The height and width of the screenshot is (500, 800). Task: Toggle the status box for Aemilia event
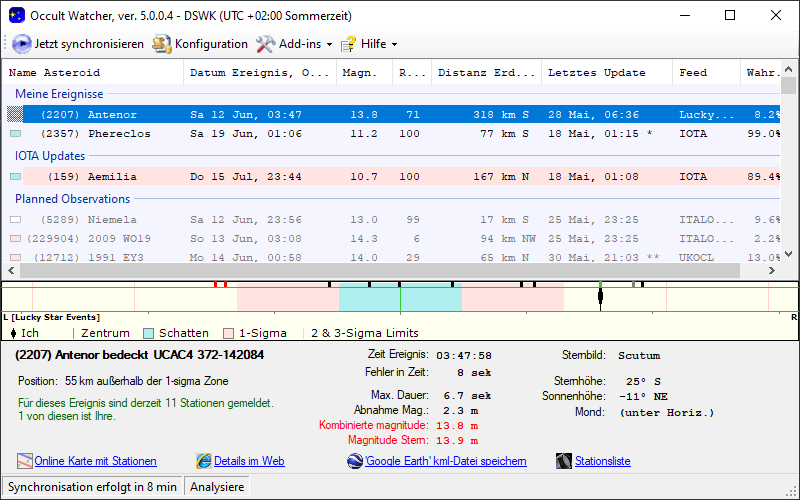click(15, 176)
